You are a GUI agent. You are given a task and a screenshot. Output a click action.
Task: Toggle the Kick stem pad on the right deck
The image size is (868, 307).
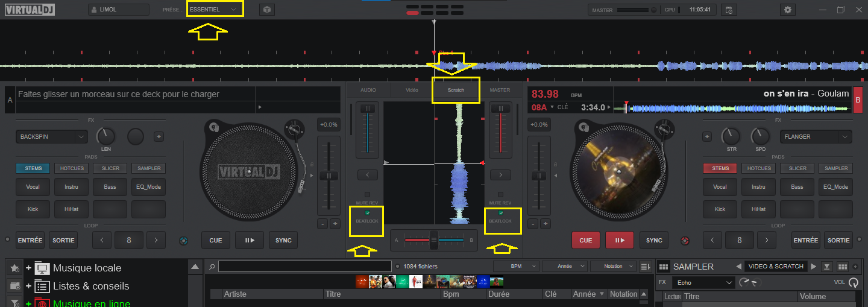(720, 209)
